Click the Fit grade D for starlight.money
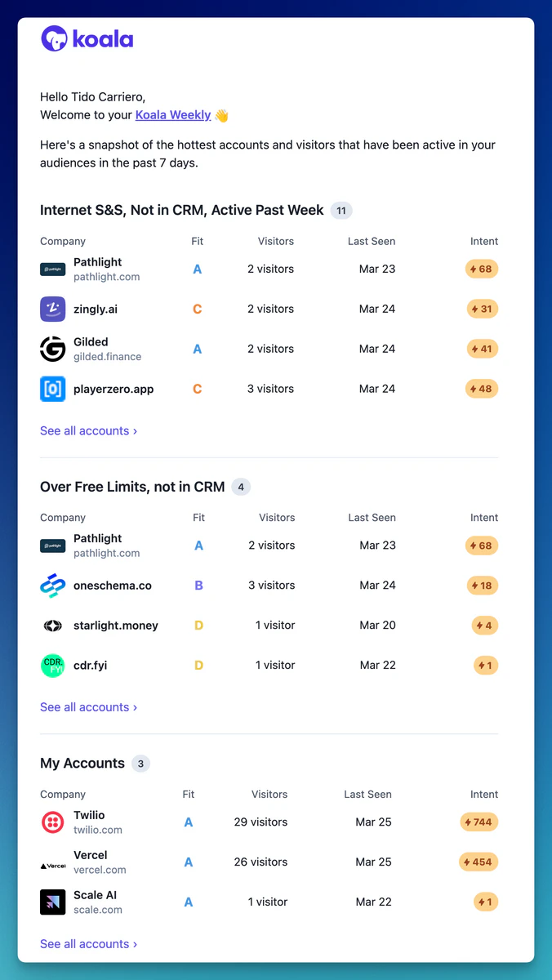Screen dimensions: 552x980 coord(198,626)
